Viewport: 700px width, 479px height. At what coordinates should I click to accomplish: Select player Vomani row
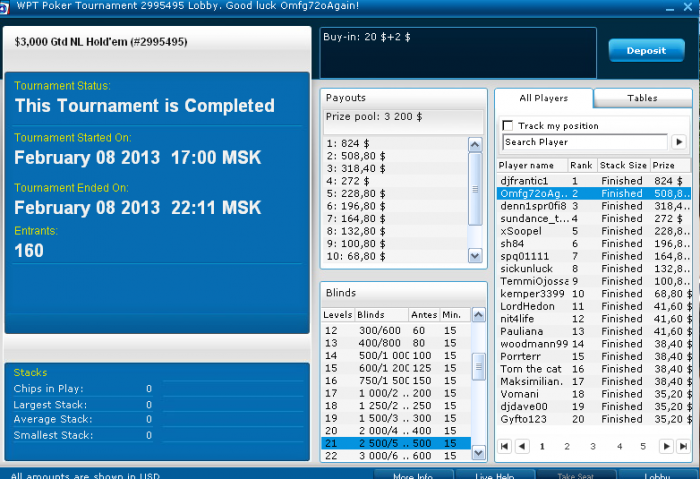[594, 394]
